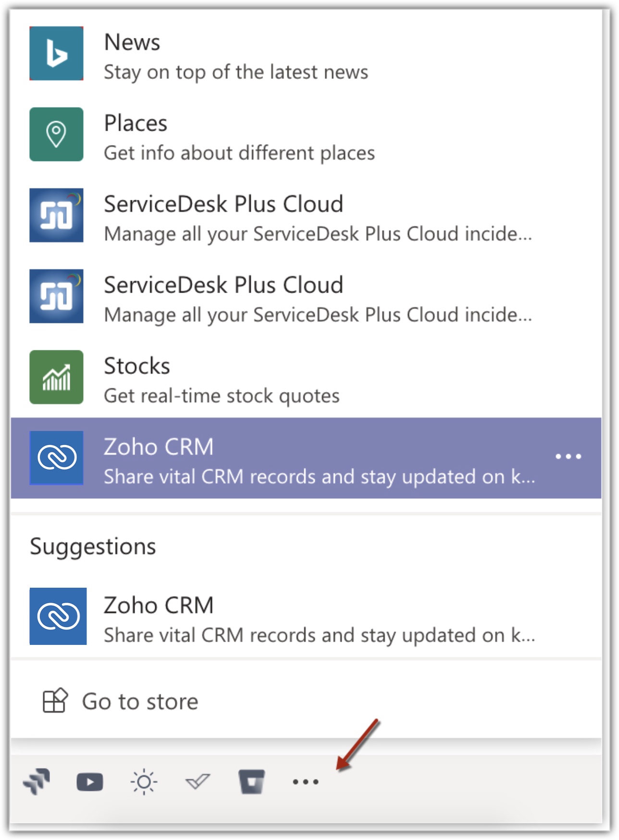Open the Bing News app icon
The image size is (619, 840).
56,53
